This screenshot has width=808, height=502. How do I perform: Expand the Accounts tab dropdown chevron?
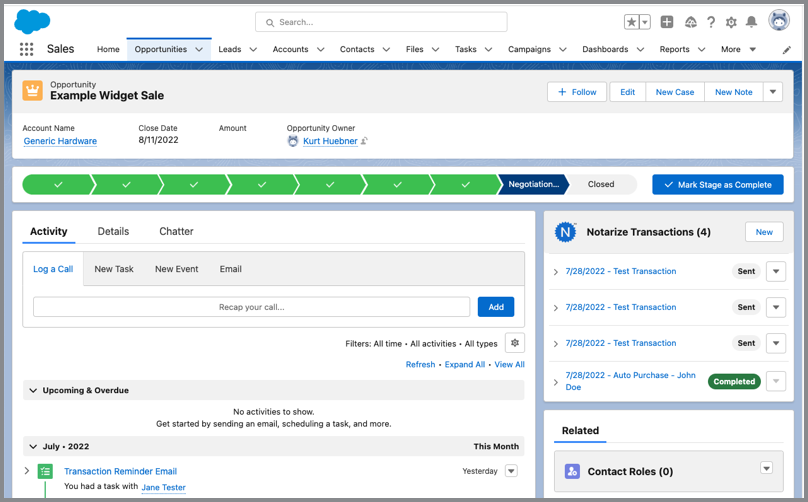(x=321, y=49)
